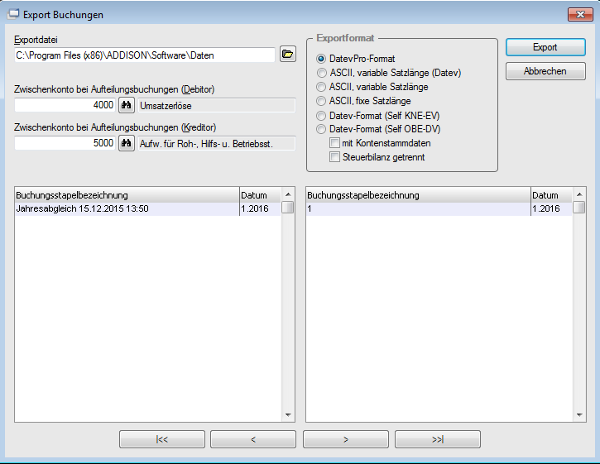Screen dimensions: 600x464
Task: Click right list scroll up arrow
Action: tap(579, 195)
